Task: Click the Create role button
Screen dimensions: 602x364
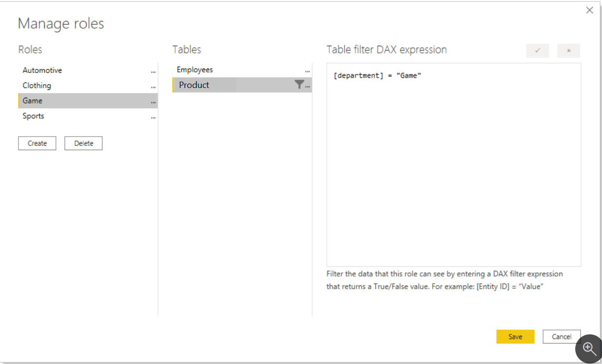Action: coord(37,143)
